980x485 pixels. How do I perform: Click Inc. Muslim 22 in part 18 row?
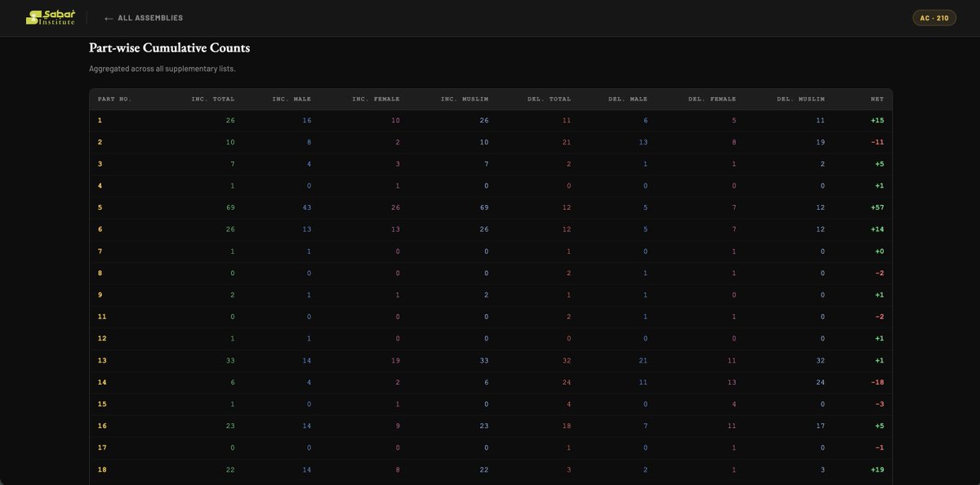[x=483, y=469]
